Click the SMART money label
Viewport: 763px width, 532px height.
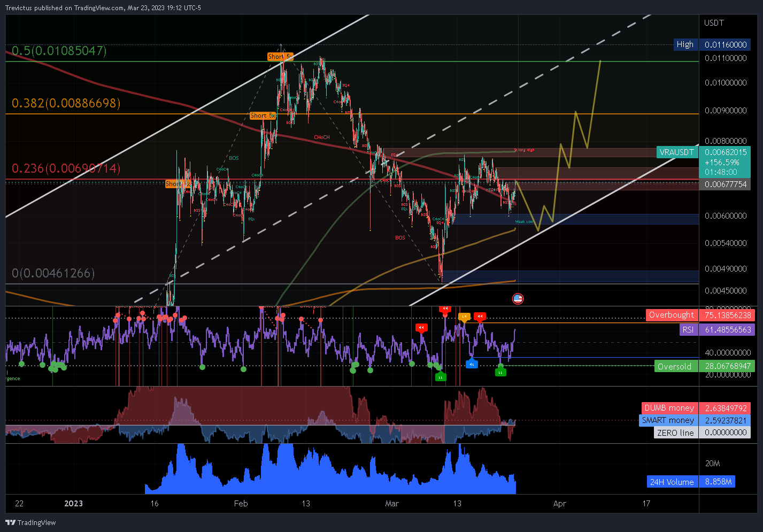click(x=668, y=420)
